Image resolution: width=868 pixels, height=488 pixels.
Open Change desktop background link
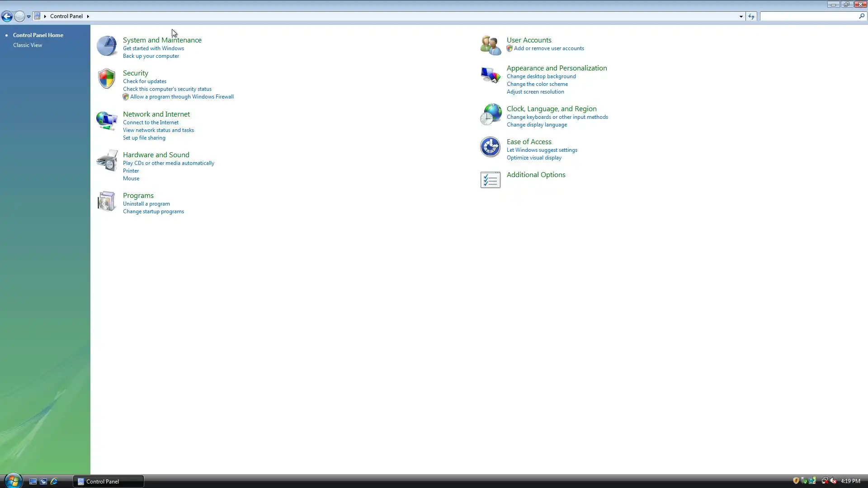pyautogui.click(x=541, y=76)
